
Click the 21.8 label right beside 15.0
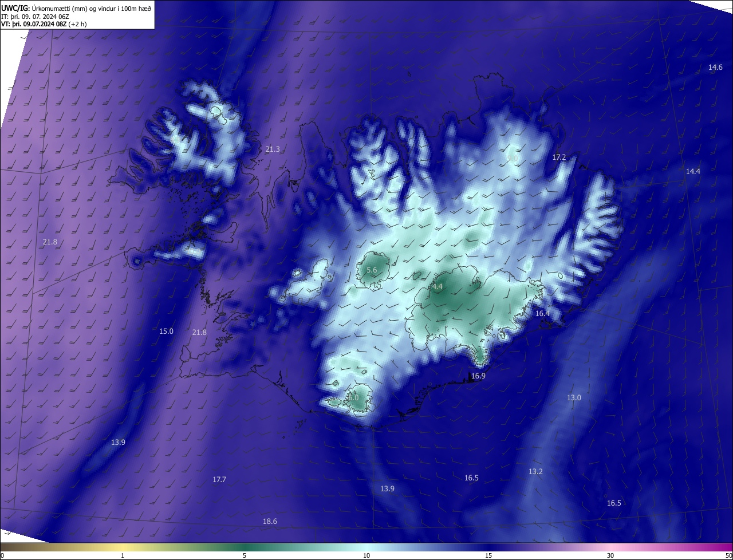point(199,333)
